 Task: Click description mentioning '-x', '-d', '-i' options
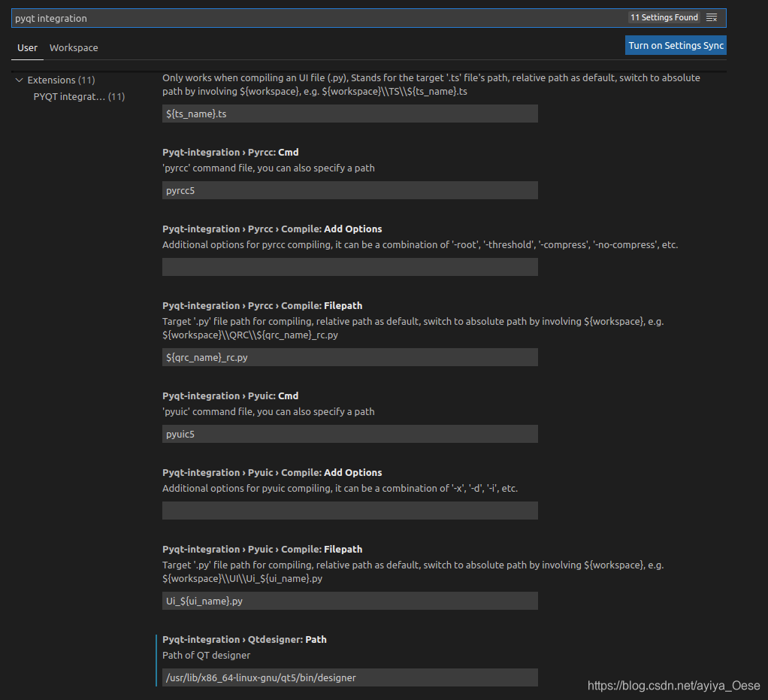point(340,488)
